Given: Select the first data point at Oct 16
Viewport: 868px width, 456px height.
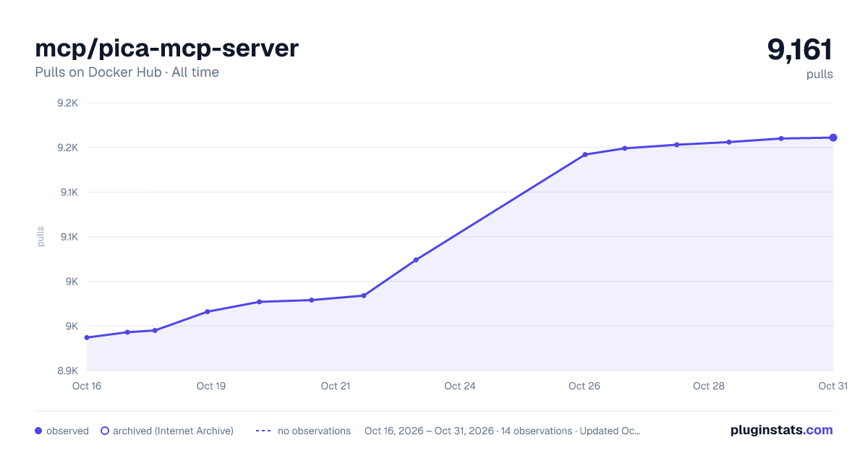Looking at the screenshot, I should pos(87,337).
